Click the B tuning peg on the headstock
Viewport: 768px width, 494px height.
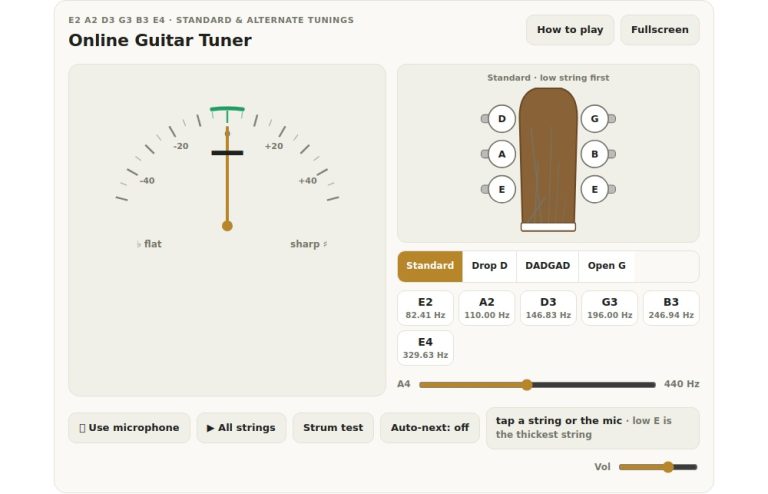tap(595, 154)
